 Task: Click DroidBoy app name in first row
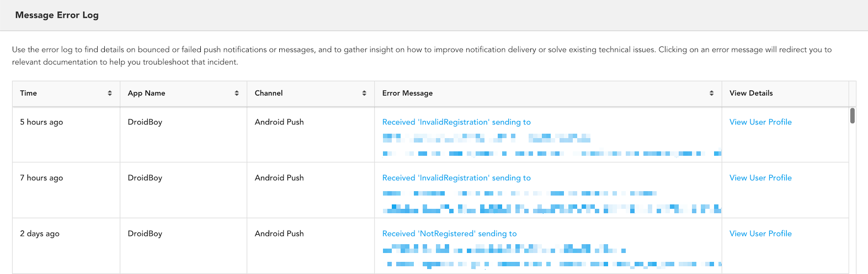(145, 122)
